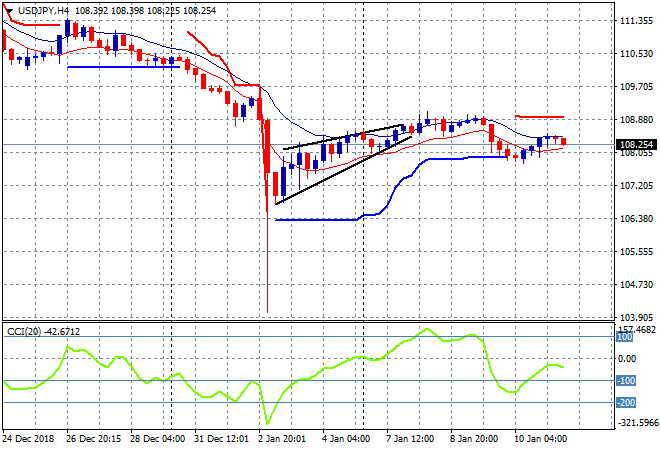The height and width of the screenshot is (450, 660).
Task: Click the 109.705 price axis label
Action: coord(637,87)
